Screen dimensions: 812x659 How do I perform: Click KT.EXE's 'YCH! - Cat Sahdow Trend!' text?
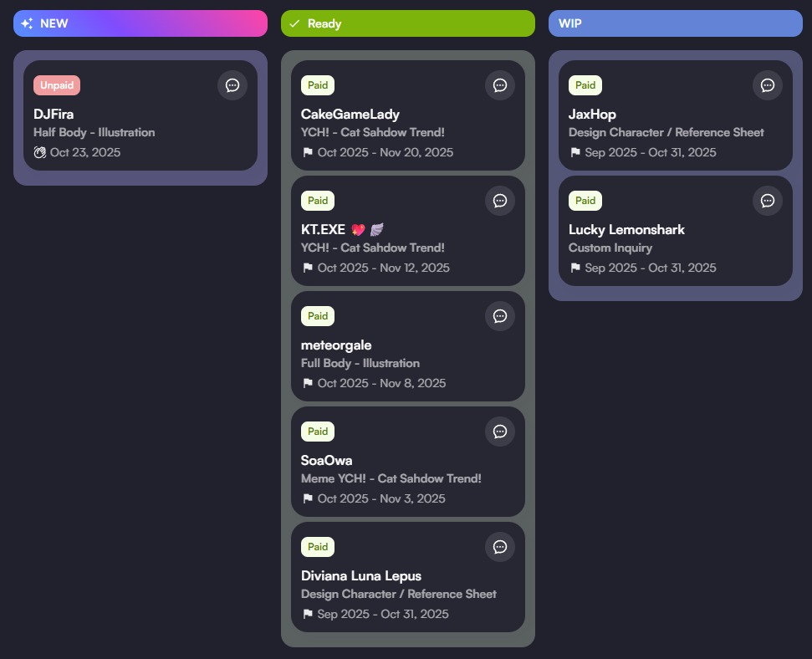[x=373, y=248]
